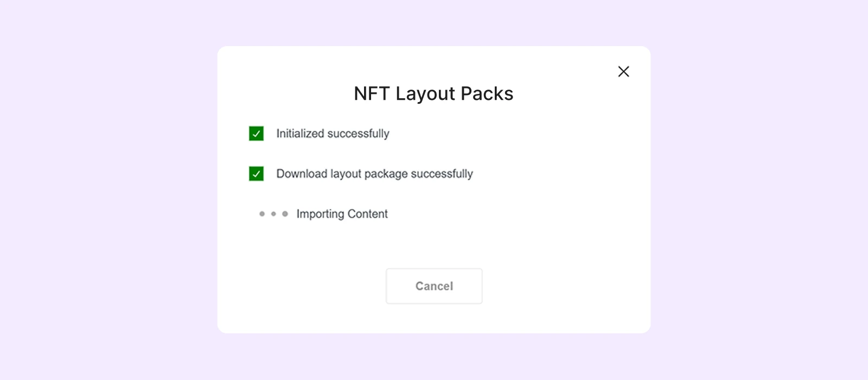
Task: Cancel the layout pack import
Action: pos(434,286)
